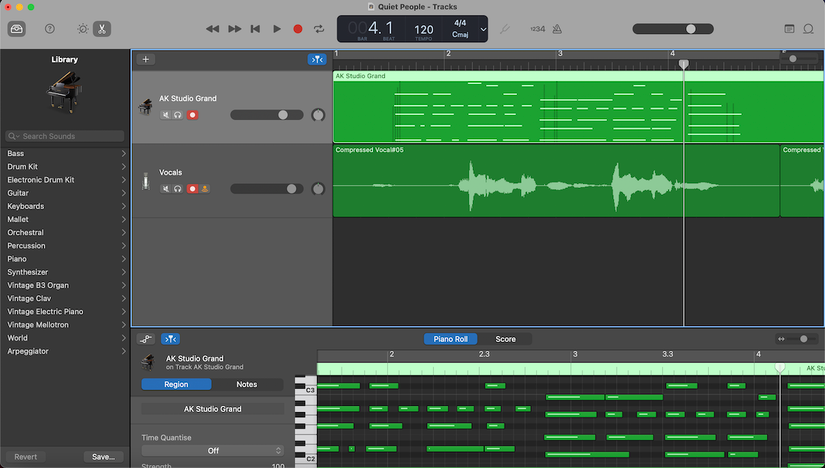The width and height of the screenshot is (825, 468).
Task: Open the LCD display mode dropdown
Action: coord(483,29)
